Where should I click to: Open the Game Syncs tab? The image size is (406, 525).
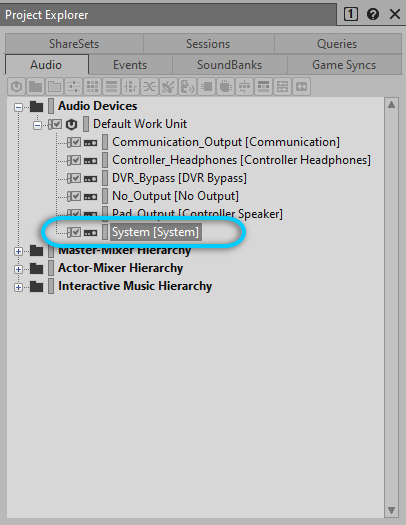tap(344, 65)
